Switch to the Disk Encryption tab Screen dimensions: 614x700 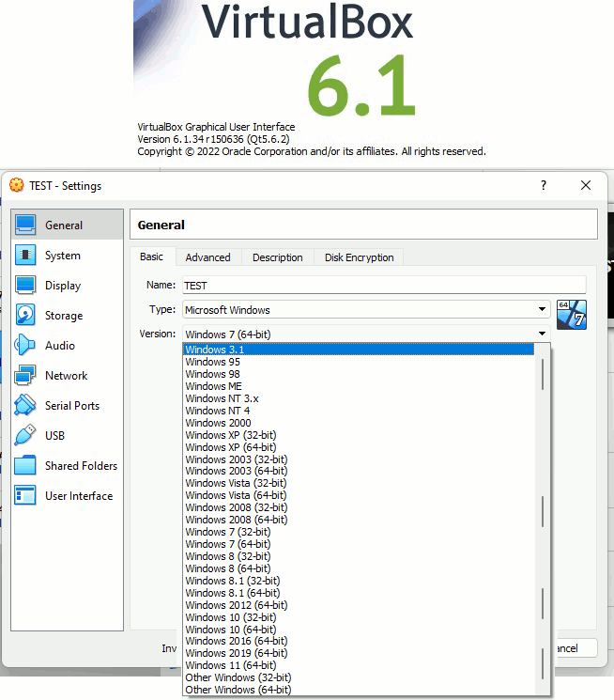[360, 257]
